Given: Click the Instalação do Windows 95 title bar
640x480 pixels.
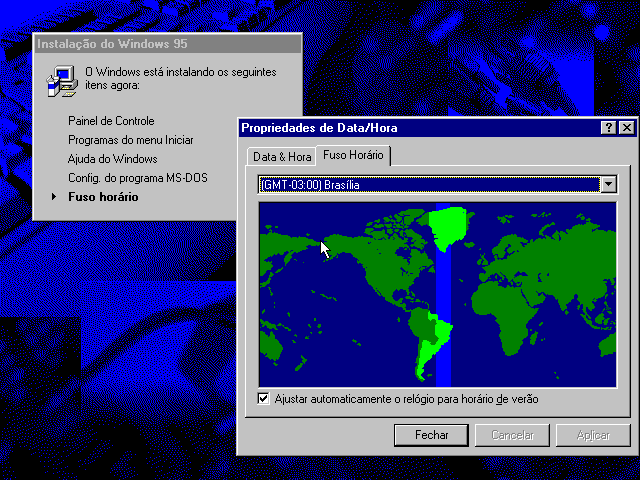Looking at the screenshot, I should pyautogui.click(x=168, y=44).
